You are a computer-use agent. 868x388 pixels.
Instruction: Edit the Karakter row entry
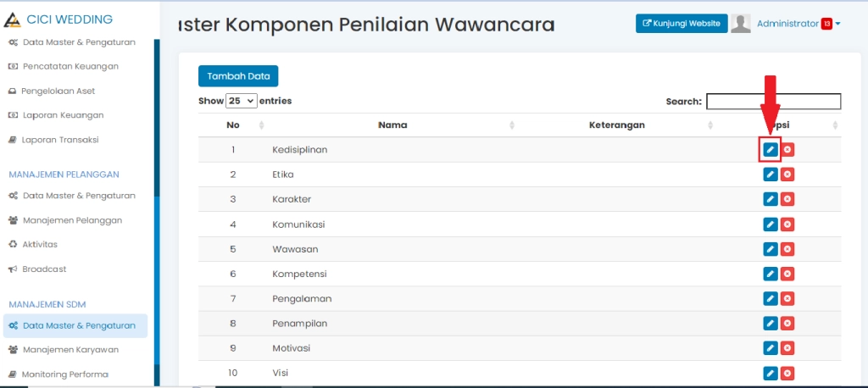tap(770, 199)
